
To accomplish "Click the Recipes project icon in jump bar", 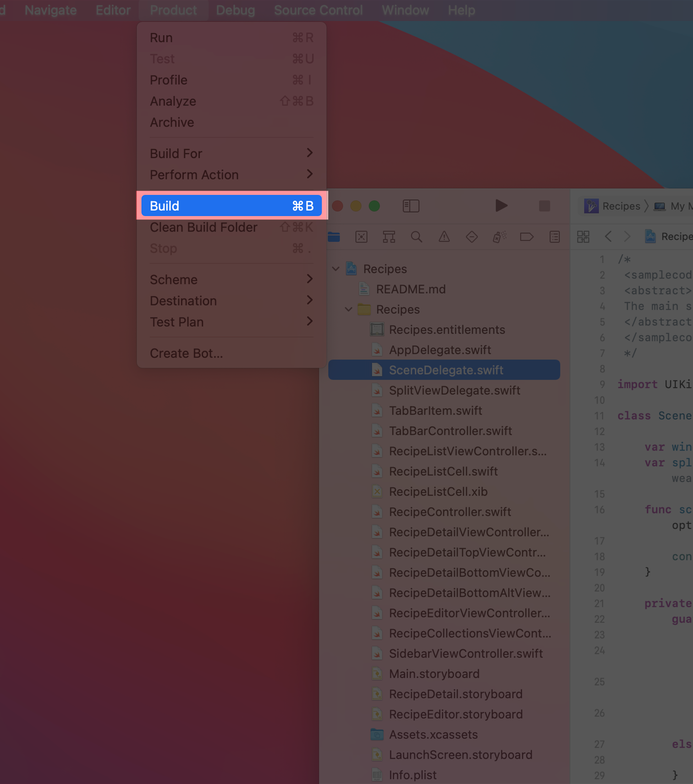I will [x=650, y=236].
